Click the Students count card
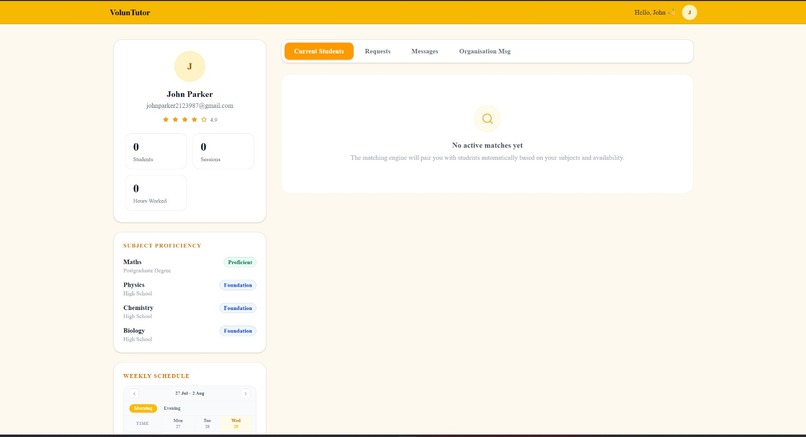Image resolution: width=806 pixels, height=437 pixels. (156, 151)
